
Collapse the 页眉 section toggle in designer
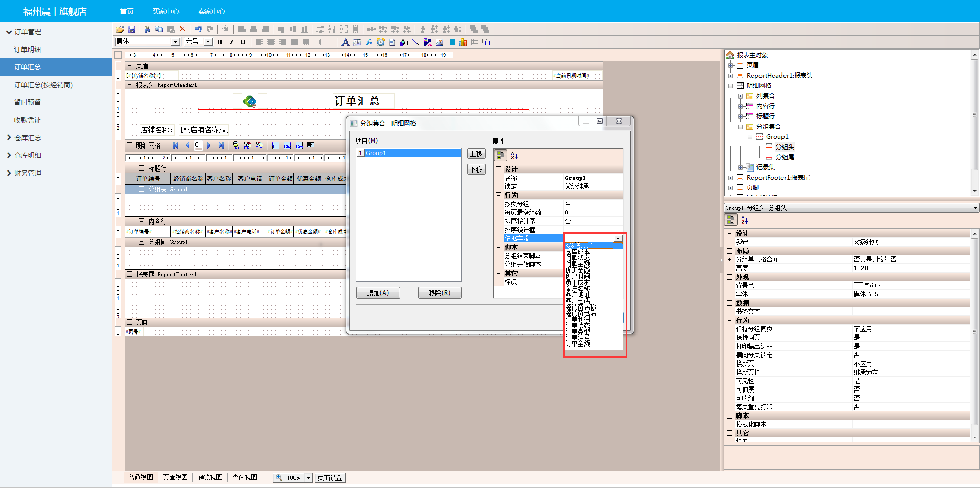[x=129, y=66]
